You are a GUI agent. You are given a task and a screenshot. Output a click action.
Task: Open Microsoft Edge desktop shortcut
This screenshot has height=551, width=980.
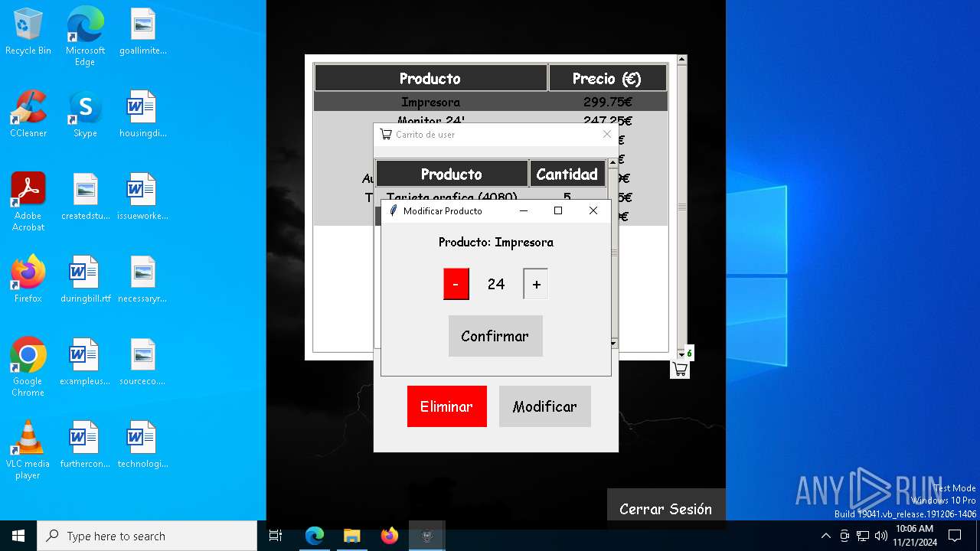coord(85,36)
